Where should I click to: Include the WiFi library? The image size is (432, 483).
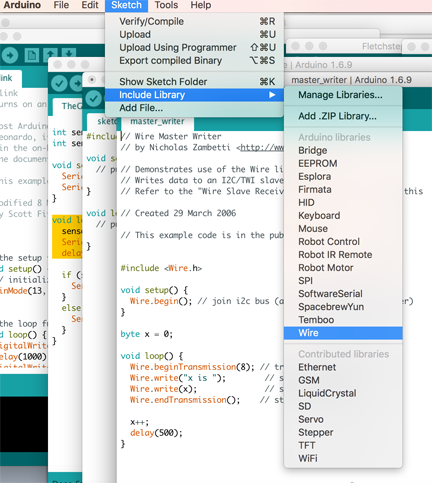pos(343,458)
